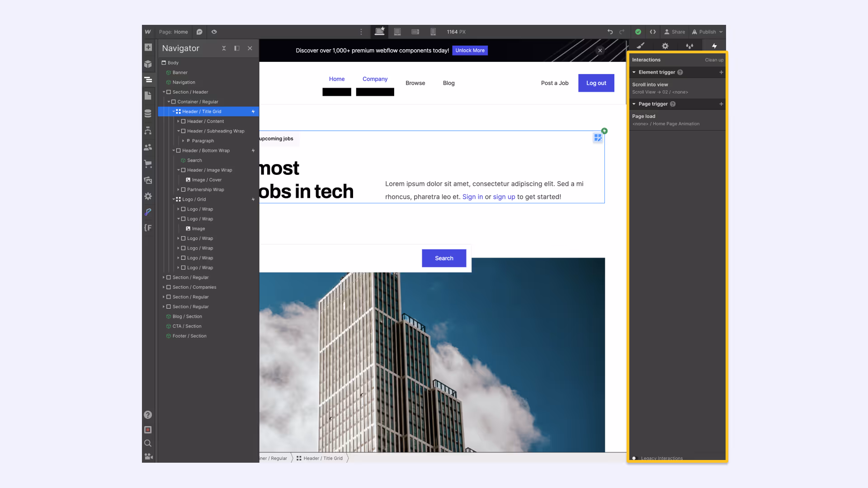Open the code export icon
This screenshot has width=868, height=488.
653,32
